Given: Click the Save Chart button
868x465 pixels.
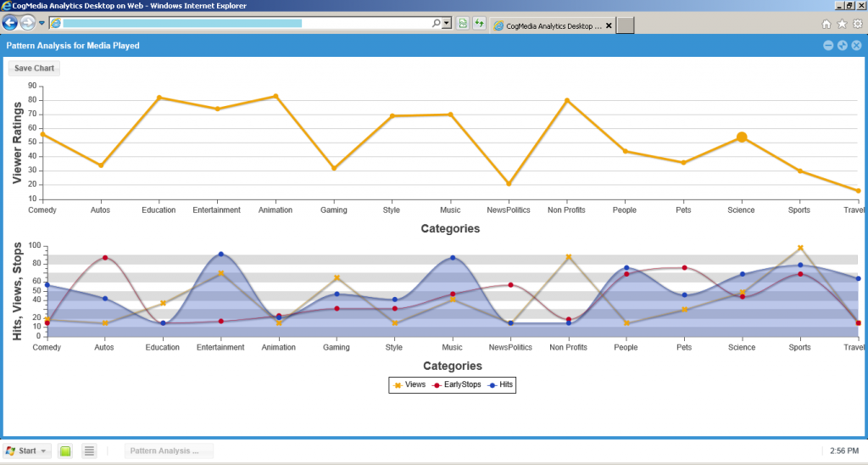Looking at the screenshot, I should [x=34, y=68].
